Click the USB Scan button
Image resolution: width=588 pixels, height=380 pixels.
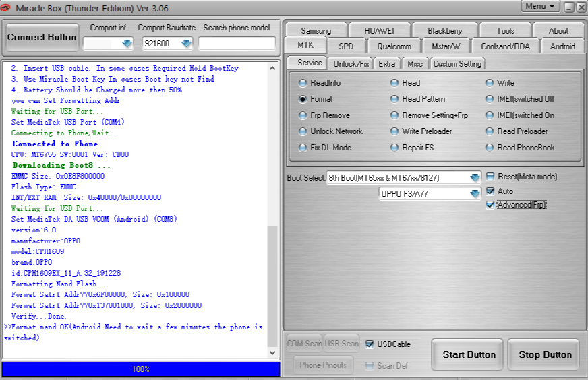coord(341,343)
